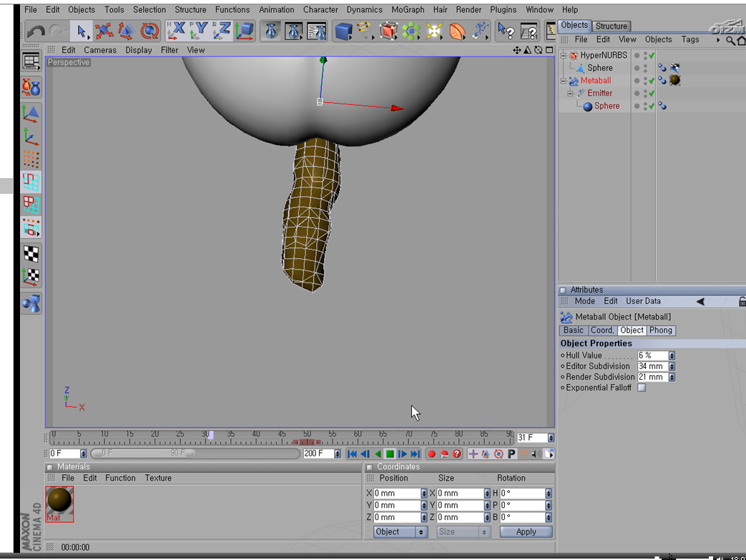Select the Live Selection arrow tool
Screen dimensions: 746x560
point(81,31)
